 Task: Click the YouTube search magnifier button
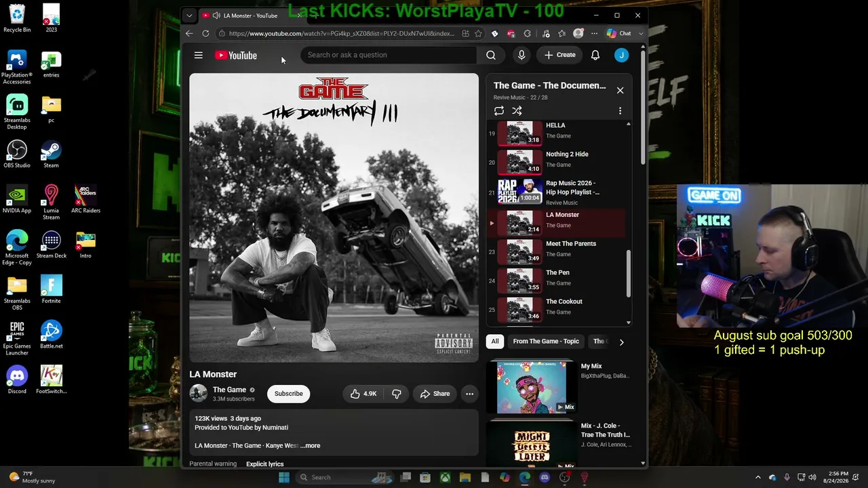491,55
